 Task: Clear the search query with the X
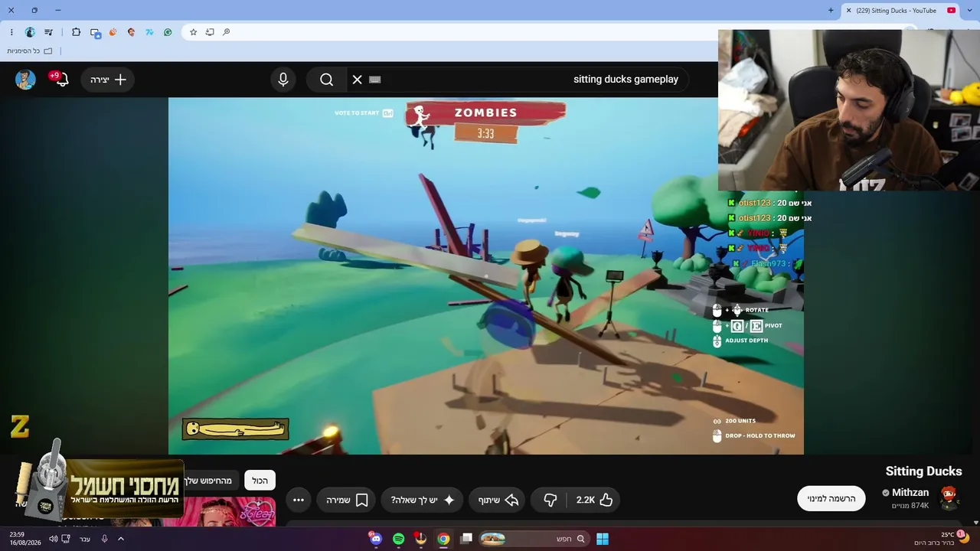point(357,80)
